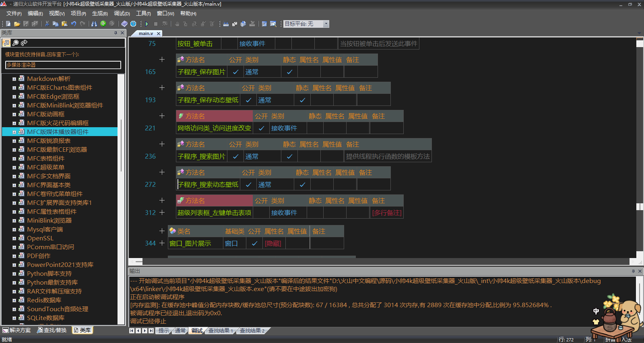Expand the OpenSSL tree node
Image resolution: width=644 pixels, height=343 pixels.
pyautogui.click(x=14, y=238)
